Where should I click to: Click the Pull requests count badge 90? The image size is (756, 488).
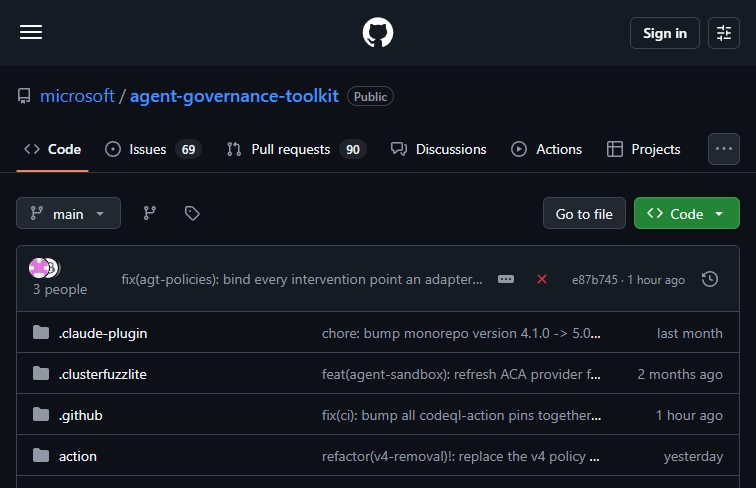pos(352,149)
